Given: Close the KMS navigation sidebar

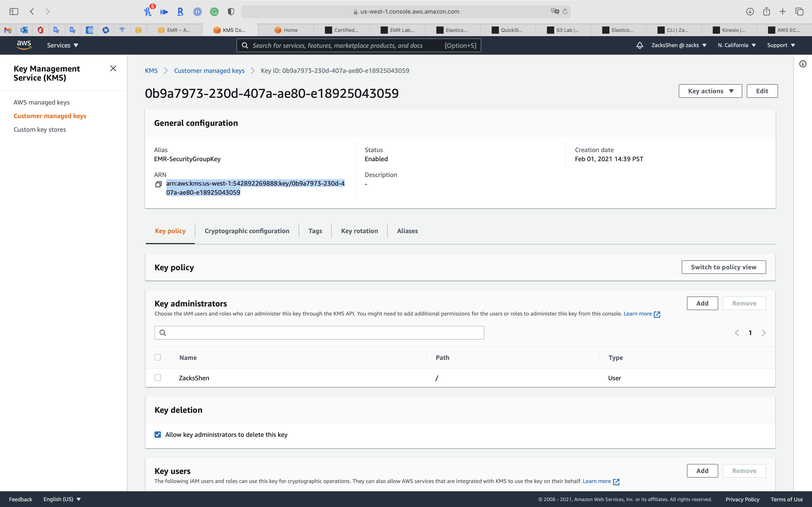Looking at the screenshot, I should (113, 68).
